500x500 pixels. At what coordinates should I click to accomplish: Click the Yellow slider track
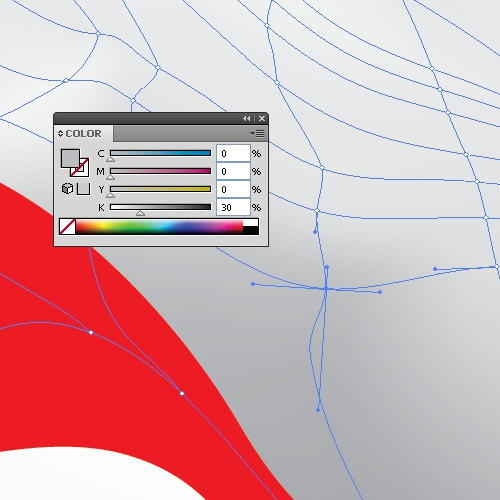pos(160,189)
